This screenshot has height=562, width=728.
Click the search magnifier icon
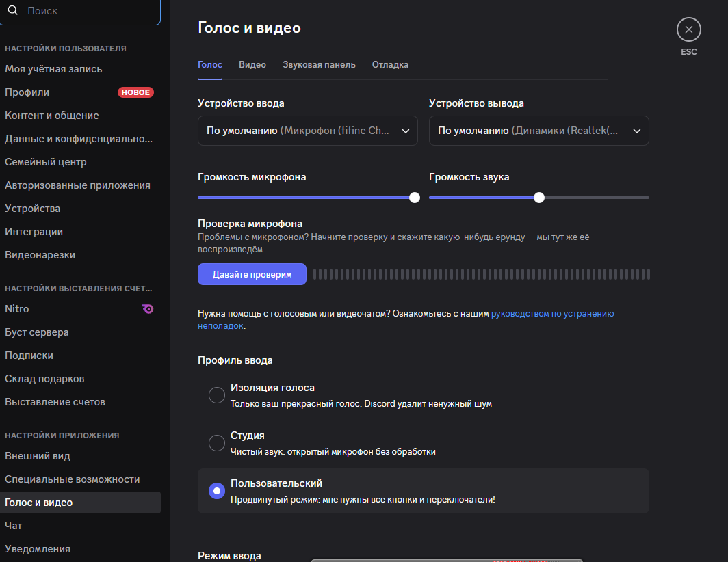coord(13,10)
